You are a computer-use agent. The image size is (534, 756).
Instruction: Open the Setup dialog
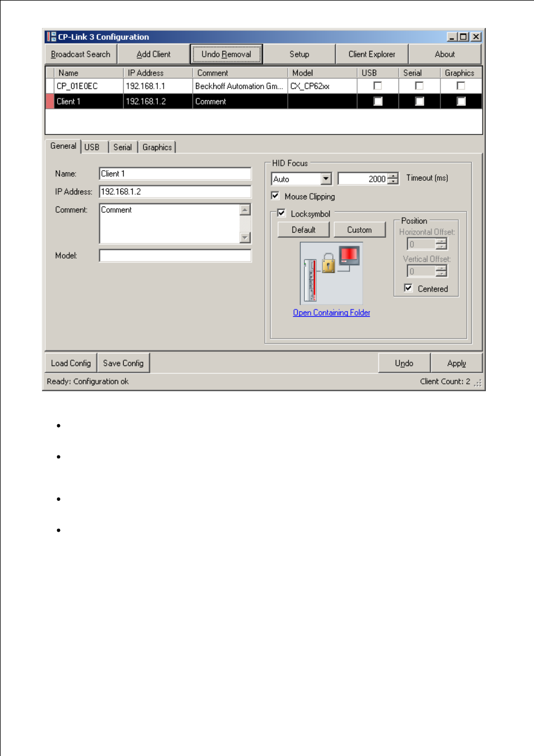pyautogui.click(x=299, y=54)
